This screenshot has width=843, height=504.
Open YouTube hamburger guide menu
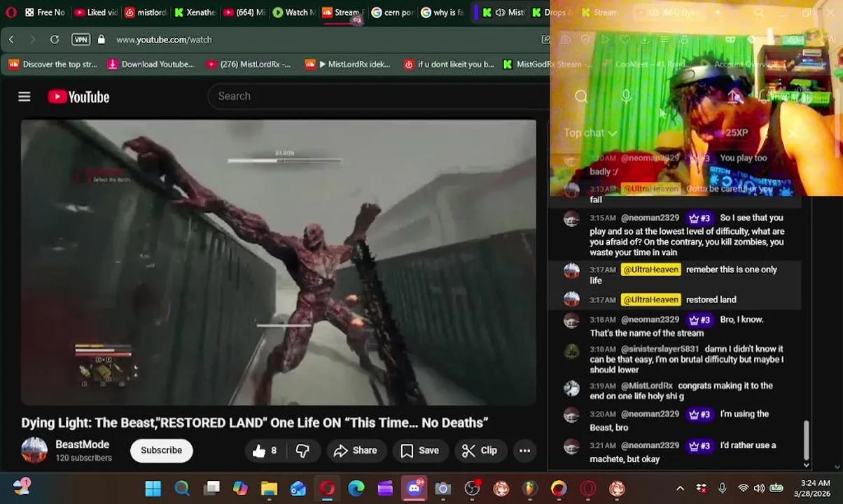pos(25,97)
